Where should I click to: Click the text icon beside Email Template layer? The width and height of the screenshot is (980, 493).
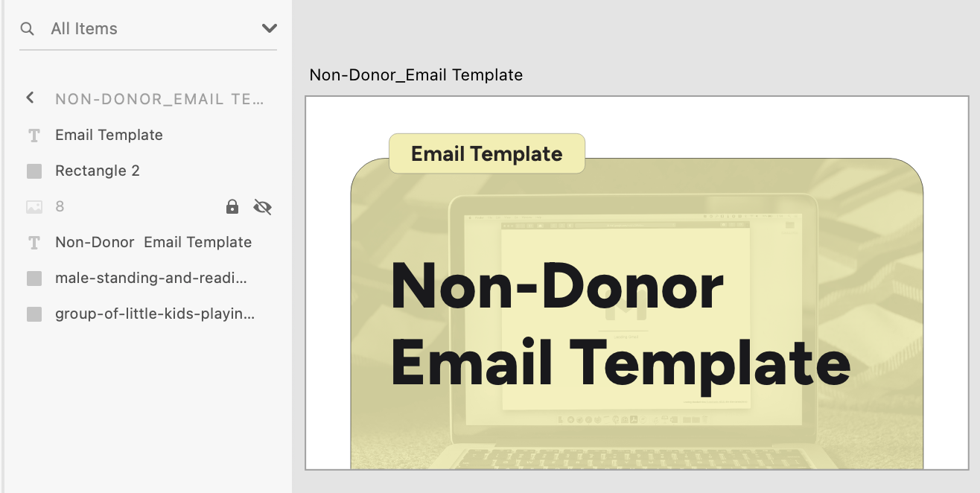(34, 135)
